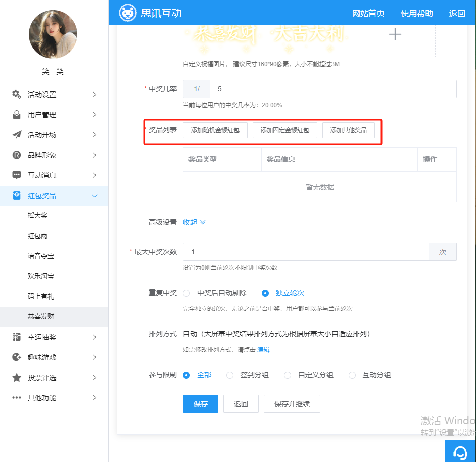Click the blue 保存 button
The image size is (476, 462).
pos(201,404)
